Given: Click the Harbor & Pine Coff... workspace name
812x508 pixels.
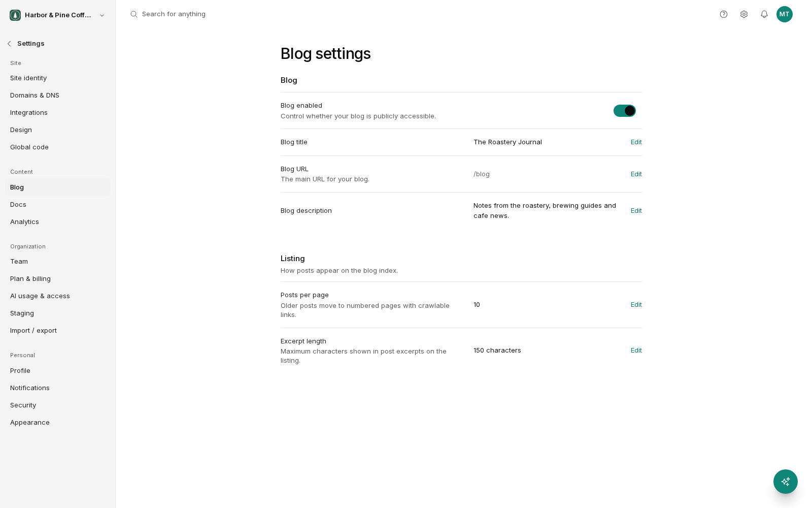Looking at the screenshot, I should pos(58,15).
